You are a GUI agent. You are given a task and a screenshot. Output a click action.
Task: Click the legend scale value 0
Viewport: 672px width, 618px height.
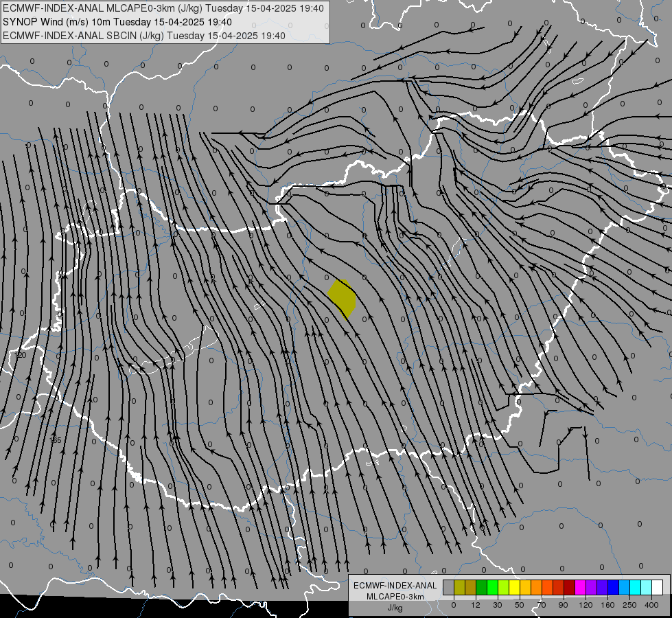click(x=454, y=605)
